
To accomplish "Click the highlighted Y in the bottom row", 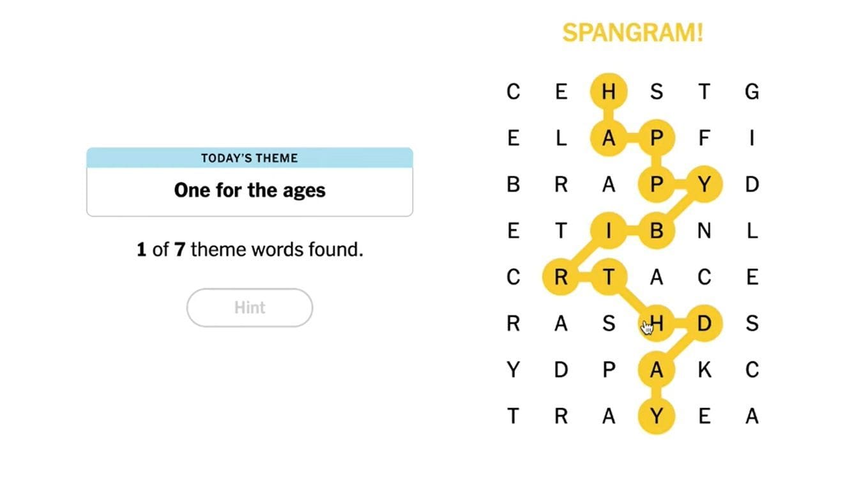I will pos(657,416).
